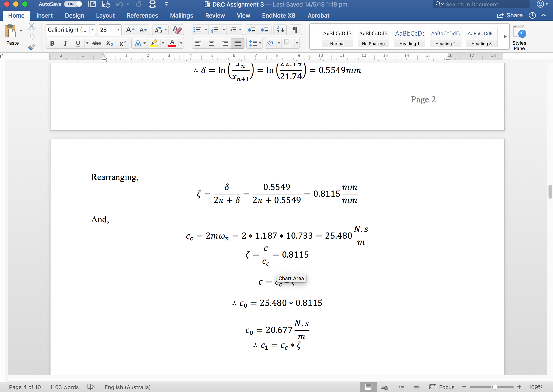Click the Clear Formatting eraser icon
This screenshot has width=553, height=392.
click(177, 30)
